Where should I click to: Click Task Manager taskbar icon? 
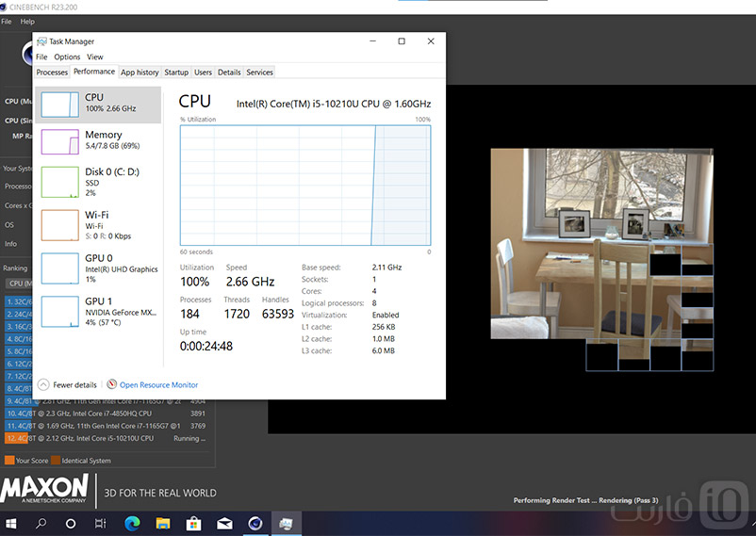[x=286, y=524]
